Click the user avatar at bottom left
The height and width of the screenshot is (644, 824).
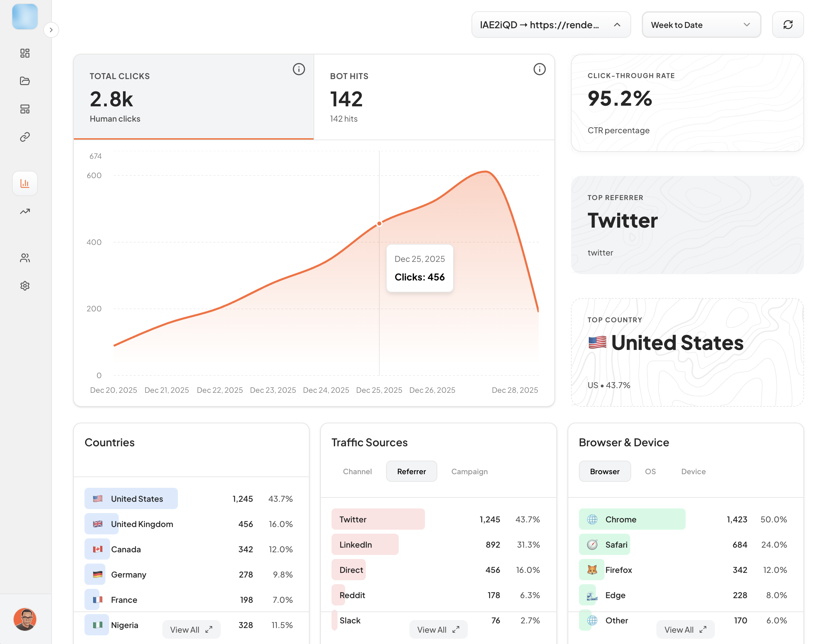coord(25,619)
